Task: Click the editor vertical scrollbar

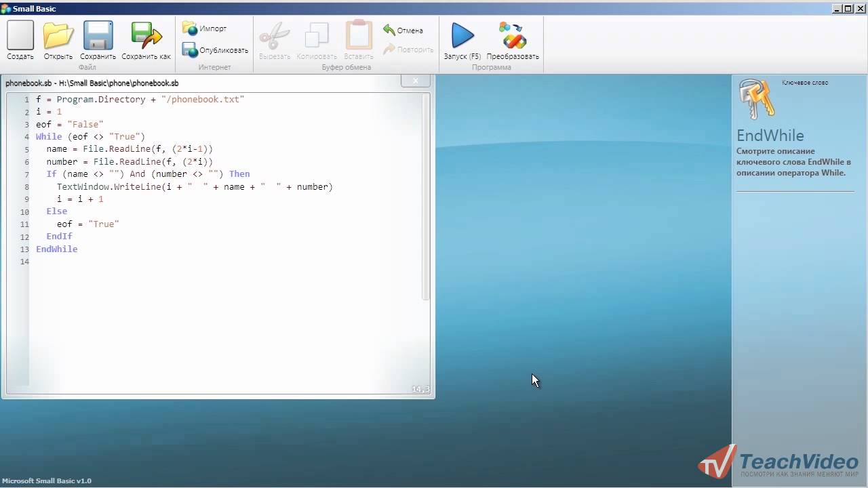Action: tap(426, 197)
